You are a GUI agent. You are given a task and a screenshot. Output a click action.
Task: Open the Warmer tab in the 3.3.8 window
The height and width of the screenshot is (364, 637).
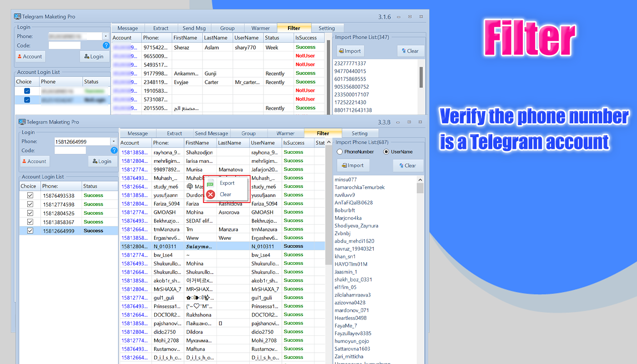[285, 133]
